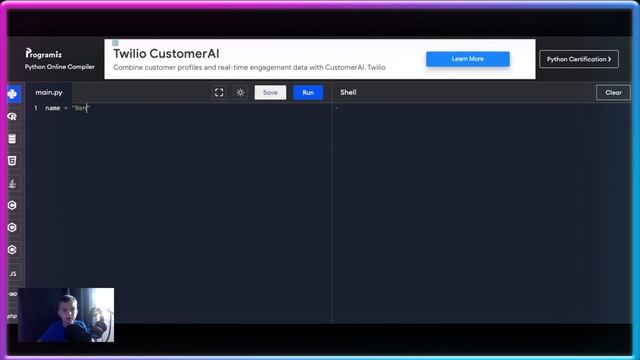Open the Python Certification link
This screenshot has height=360, width=640.
[x=579, y=59]
